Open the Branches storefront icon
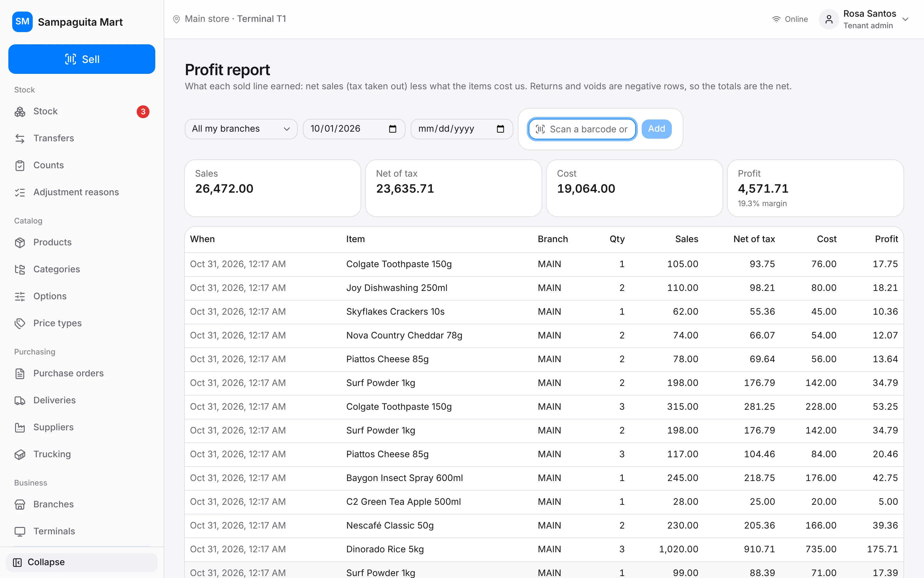This screenshot has height=578, width=924. [x=20, y=504]
